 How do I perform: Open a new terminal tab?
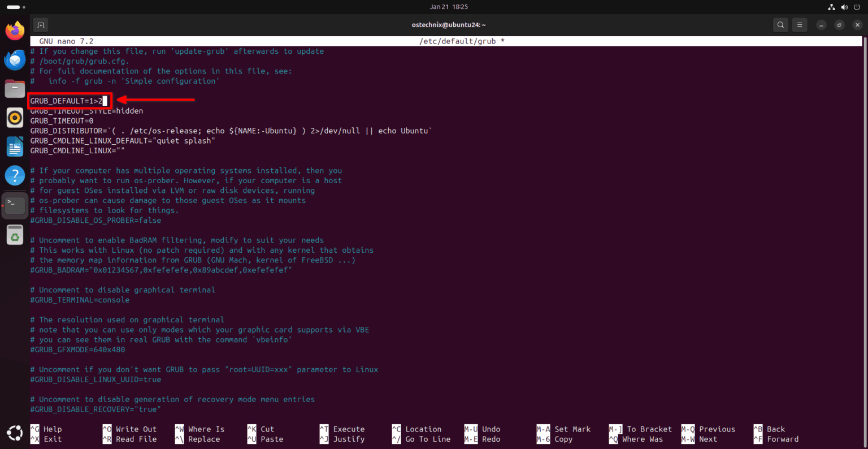(40, 25)
